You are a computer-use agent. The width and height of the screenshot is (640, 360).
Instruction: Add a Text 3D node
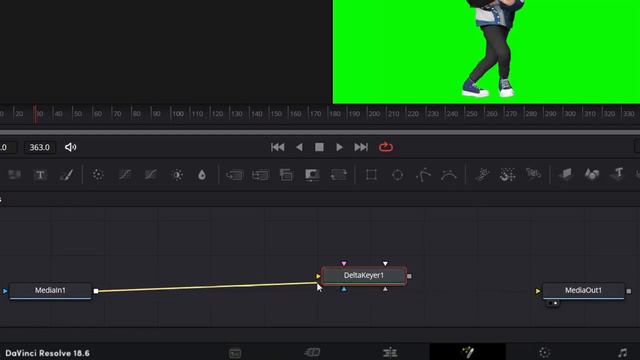pyautogui.click(x=618, y=174)
